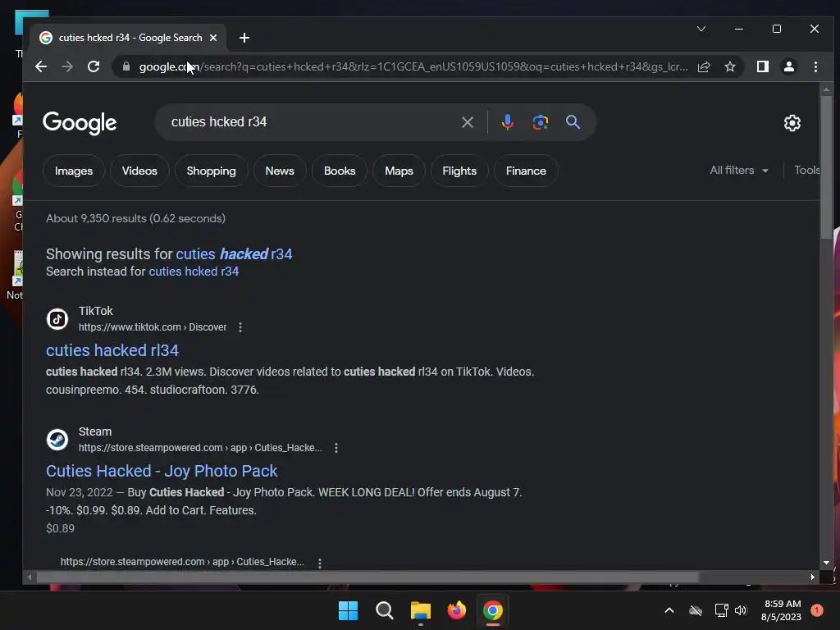Open the Chrome side panel
This screenshot has width=840, height=630.
[x=762, y=66]
